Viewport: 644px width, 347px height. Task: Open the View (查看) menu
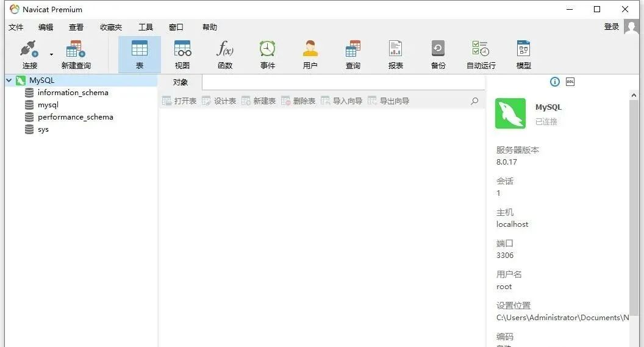(76, 27)
